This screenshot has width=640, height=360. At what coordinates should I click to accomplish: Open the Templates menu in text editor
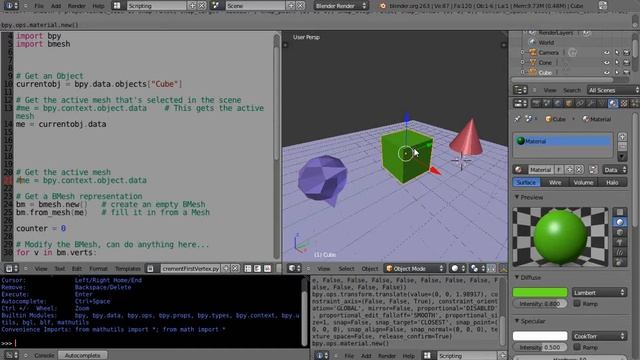pyautogui.click(x=128, y=268)
